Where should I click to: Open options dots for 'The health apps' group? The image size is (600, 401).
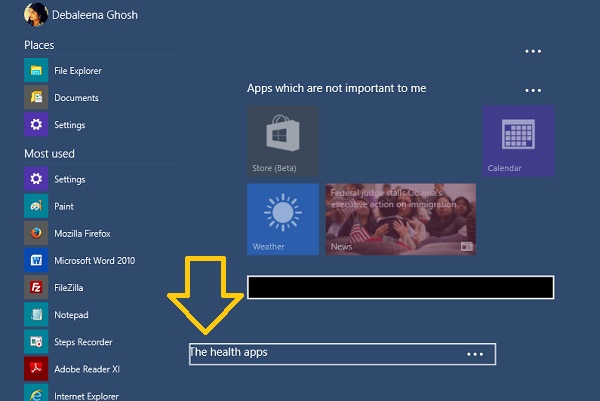pyautogui.click(x=475, y=354)
